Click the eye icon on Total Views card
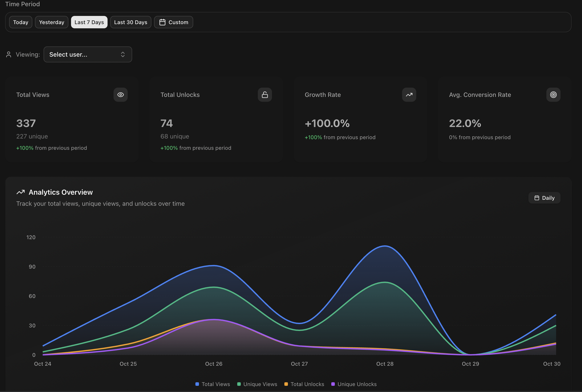Screen dimensions: 582x392 [121, 94]
